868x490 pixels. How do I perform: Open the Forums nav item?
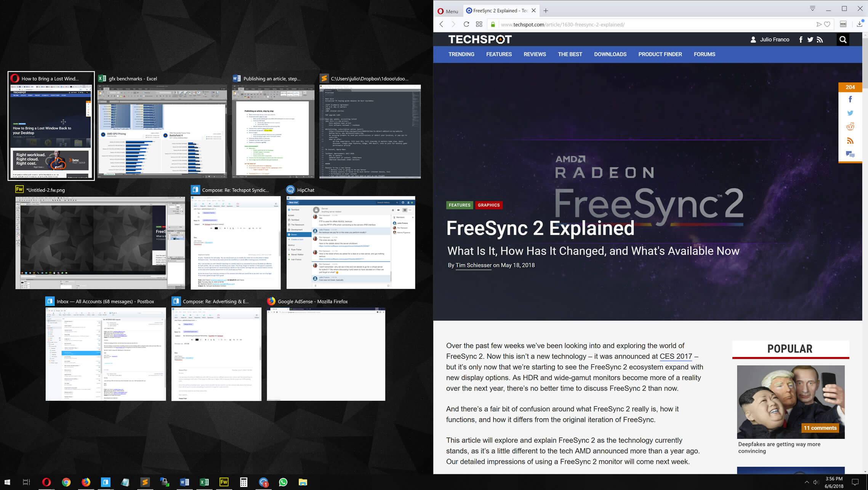pyautogui.click(x=704, y=54)
